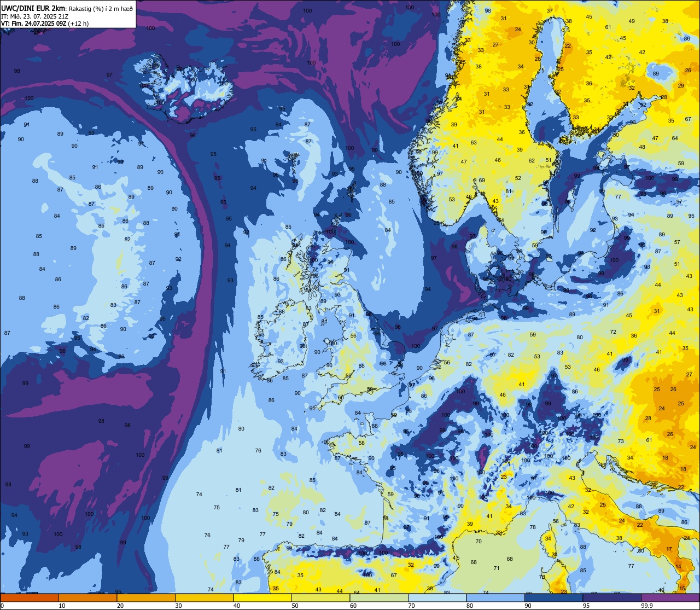Pick the 50–60 pale yellow legend swatch
This screenshot has height=610, width=700.
click(320, 597)
